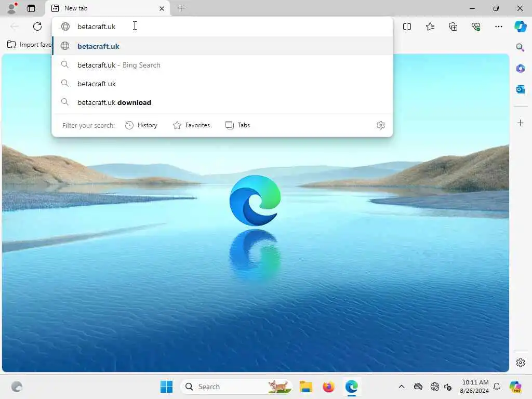Select the betacraft.uk site suggestion
Image resolution: width=532 pixels, height=399 pixels.
pyautogui.click(x=222, y=46)
